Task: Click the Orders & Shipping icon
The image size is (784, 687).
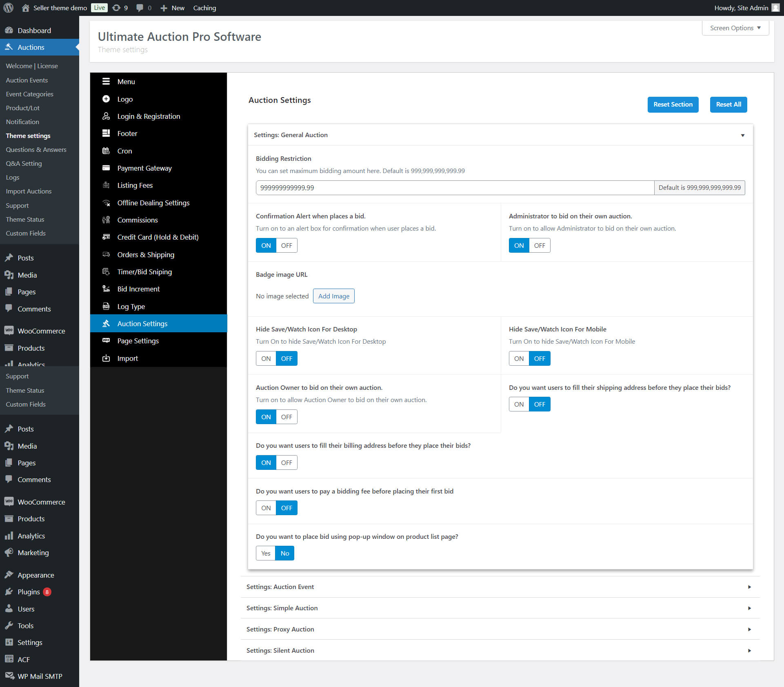Action: pos(106,255)
